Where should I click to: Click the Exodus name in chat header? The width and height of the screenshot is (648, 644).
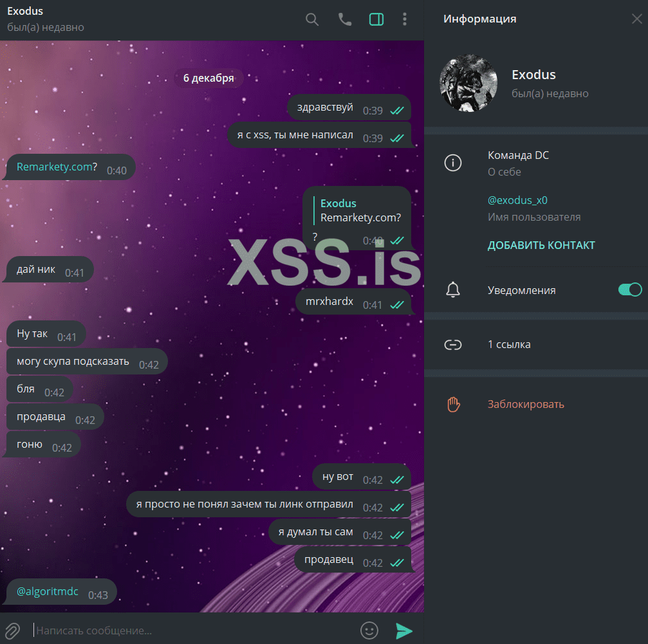(25, 11)
